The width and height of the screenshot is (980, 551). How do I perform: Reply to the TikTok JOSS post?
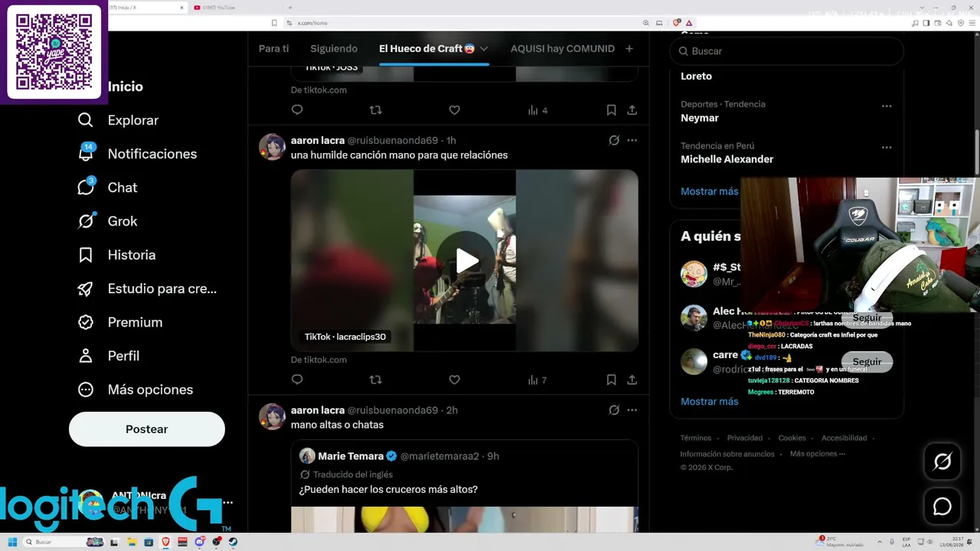click(x=297, y=110)
